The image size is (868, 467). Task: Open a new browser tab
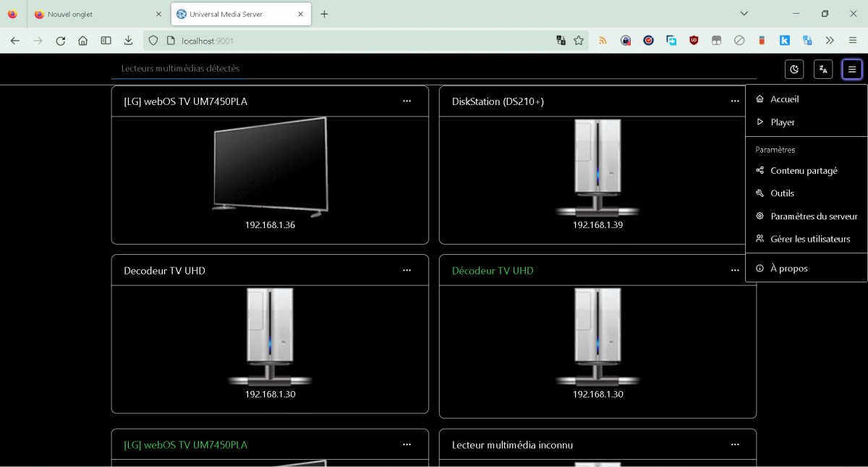[x=324, y=14]
